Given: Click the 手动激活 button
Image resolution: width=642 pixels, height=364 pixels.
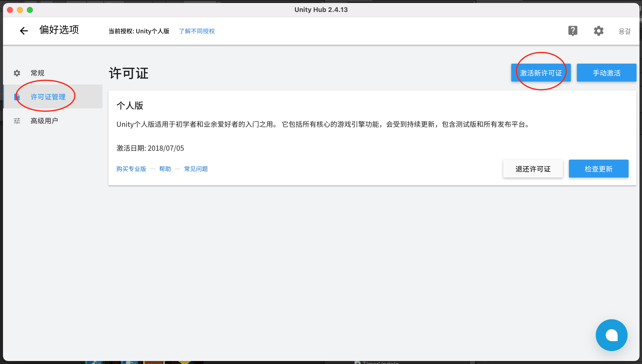Looking at the screenshot, I should (606, 73).
